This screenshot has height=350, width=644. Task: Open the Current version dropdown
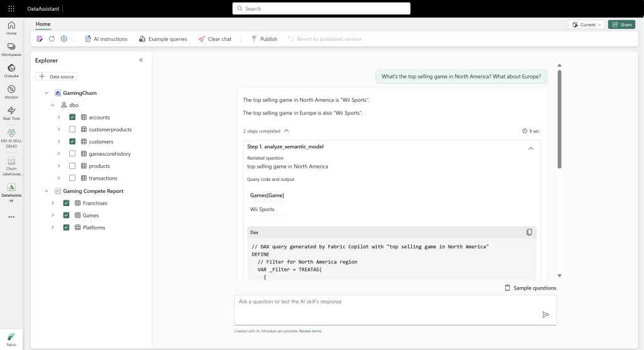[587, 25]
